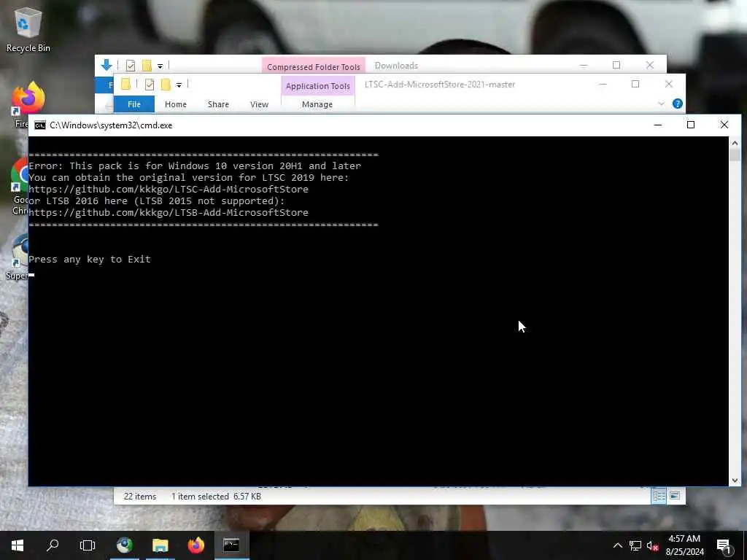Click the LTSB-Add-MicrosoftStore GitHub URL text
The height and width of the screenshot is (560, 747).
(169, 212)
